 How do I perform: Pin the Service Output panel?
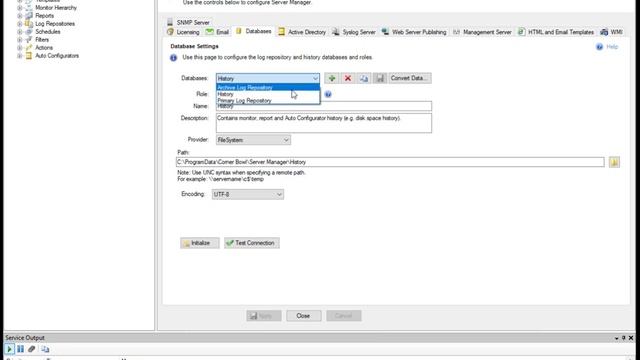coord(623,338)
